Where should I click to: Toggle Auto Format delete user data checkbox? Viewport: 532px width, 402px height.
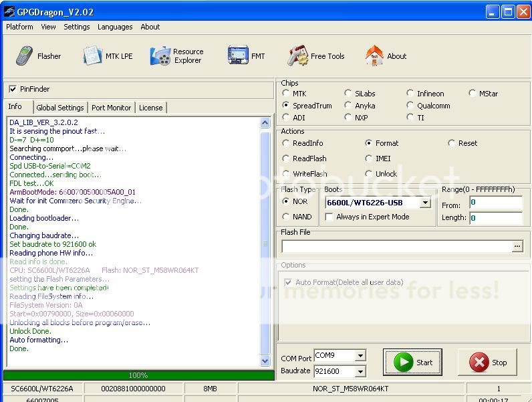pyautogui.click(x=287, y=282)
